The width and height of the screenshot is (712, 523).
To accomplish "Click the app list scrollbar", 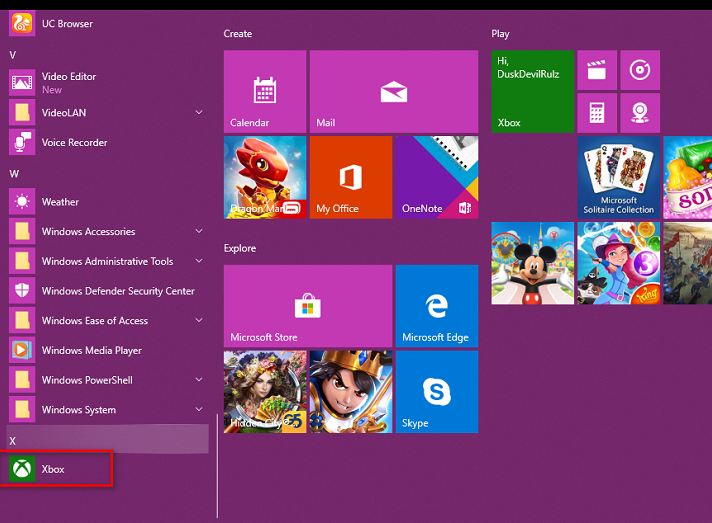I will point(218,465).
